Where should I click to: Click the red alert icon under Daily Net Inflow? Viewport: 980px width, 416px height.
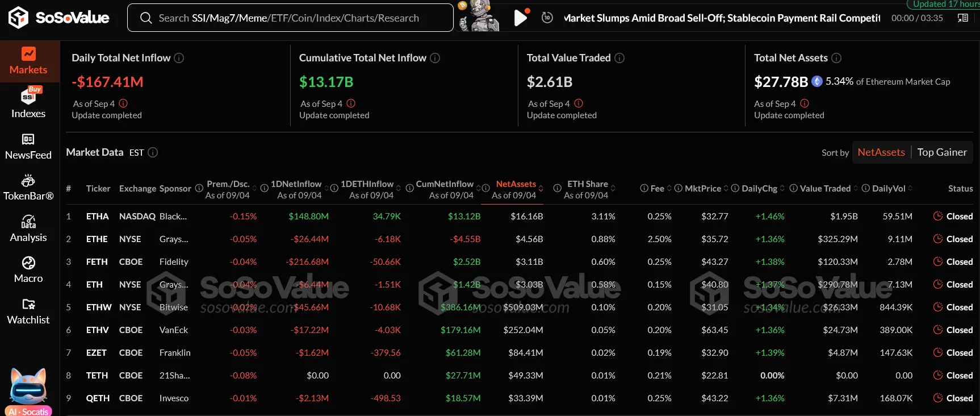click(x=123, y=103)
